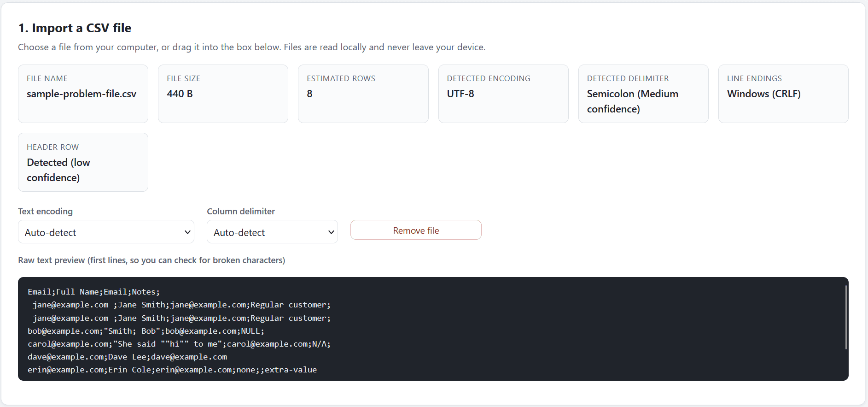Viewport: 868px width, 407px height.
Task: Click the detected encoding value UTF-8
Action: pyautogui.click(x=460, y=94)
